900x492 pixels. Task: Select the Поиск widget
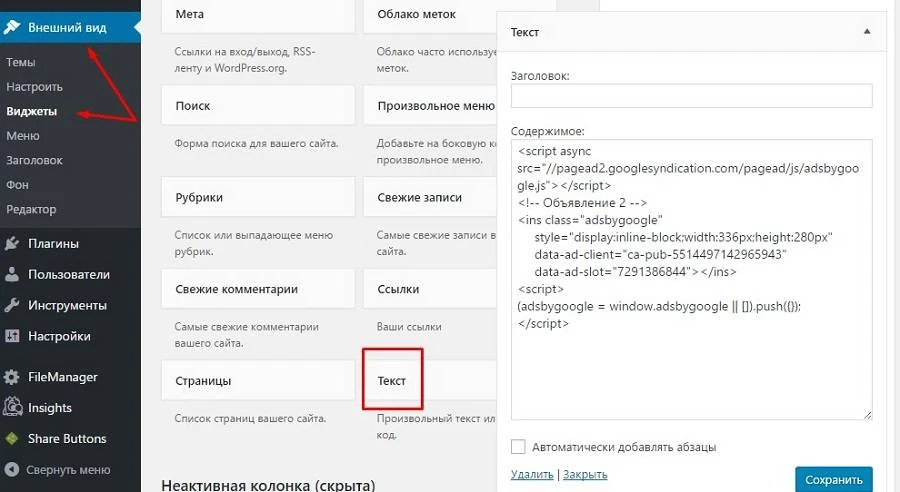tap(258, 106)
